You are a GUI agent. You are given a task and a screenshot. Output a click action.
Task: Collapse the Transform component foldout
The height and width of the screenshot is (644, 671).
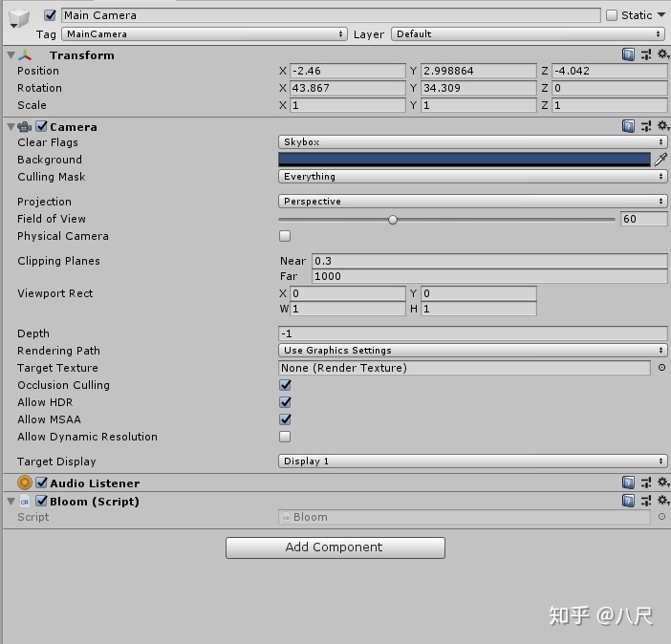11,54
